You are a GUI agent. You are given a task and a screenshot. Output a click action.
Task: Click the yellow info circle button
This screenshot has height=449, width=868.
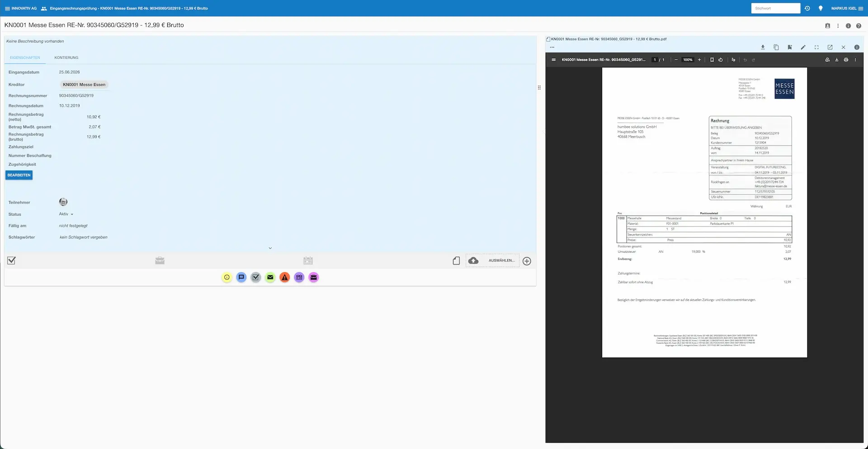coord(227,277)
